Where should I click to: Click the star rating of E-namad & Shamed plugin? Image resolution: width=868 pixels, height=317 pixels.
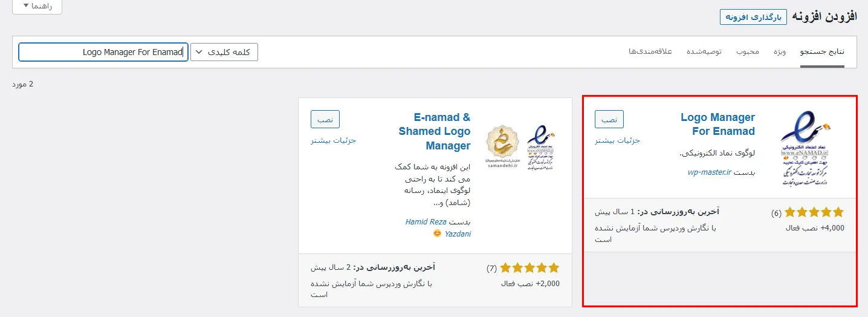pyautogui.click(x=530, y=267)
